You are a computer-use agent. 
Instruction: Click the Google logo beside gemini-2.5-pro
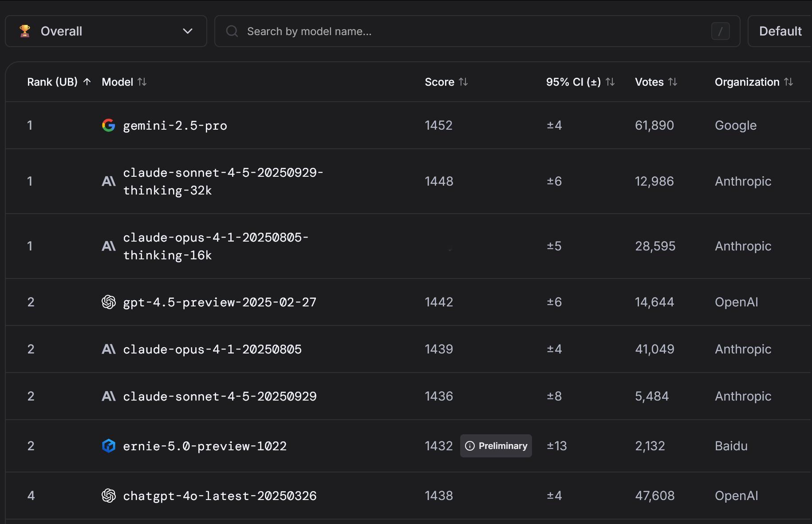click(x=108, y=126)
